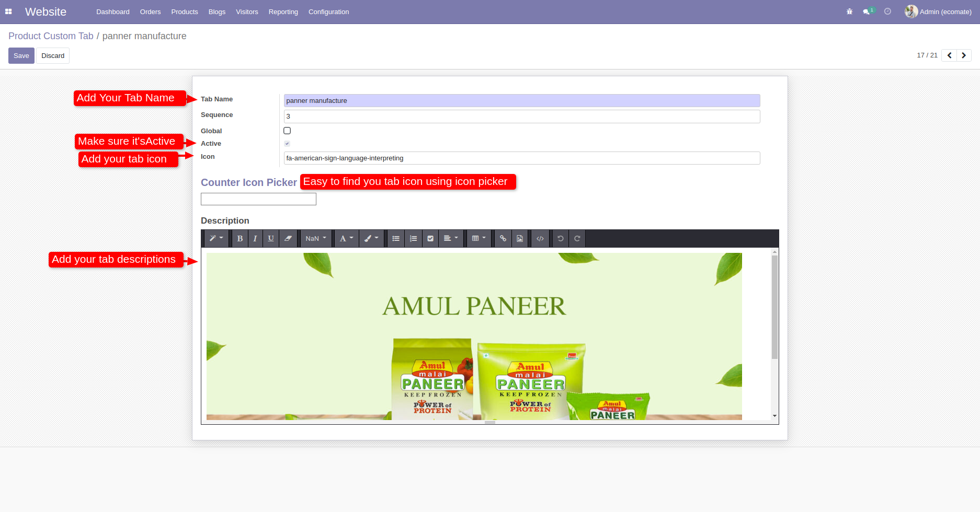Click the Tab Name input field
The width and height of the screenshot is (980, 512).
click(x=522, y=101)
